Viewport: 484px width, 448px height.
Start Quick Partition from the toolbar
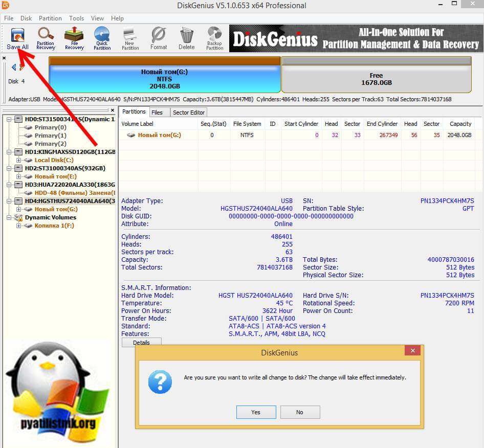[x=102, y=38]
